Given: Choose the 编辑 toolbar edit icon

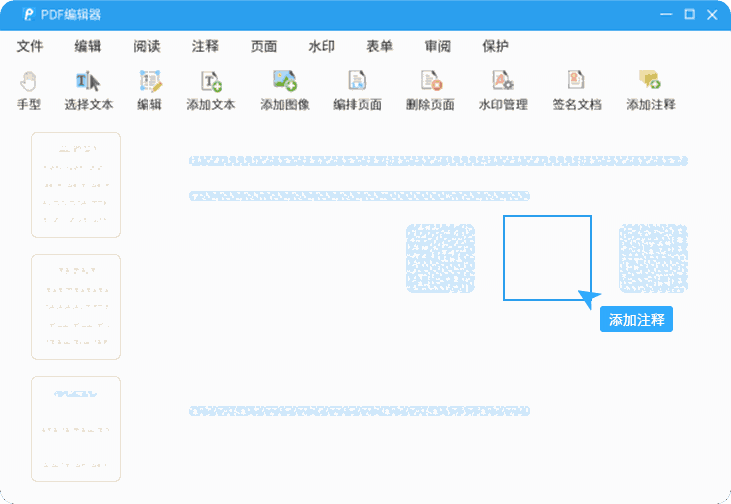Looking at the screenshot, I should click(150, 81).
